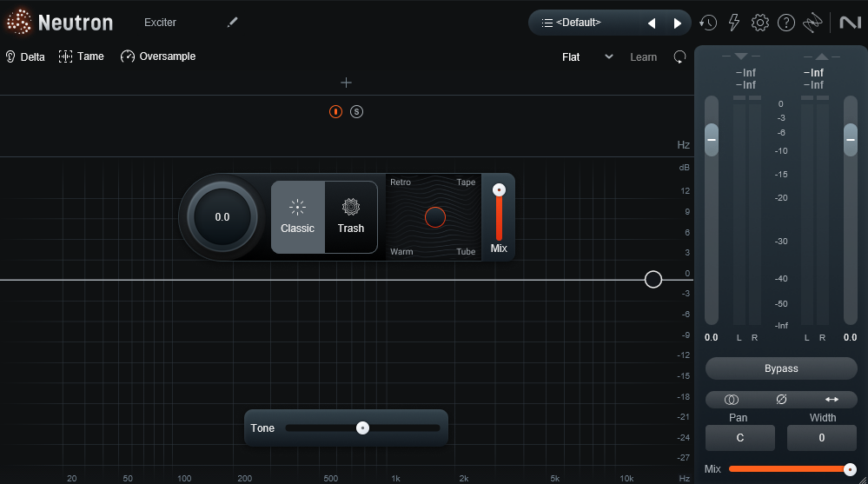
Task: Go to the previous preset arrow
Action: (652, 23)
